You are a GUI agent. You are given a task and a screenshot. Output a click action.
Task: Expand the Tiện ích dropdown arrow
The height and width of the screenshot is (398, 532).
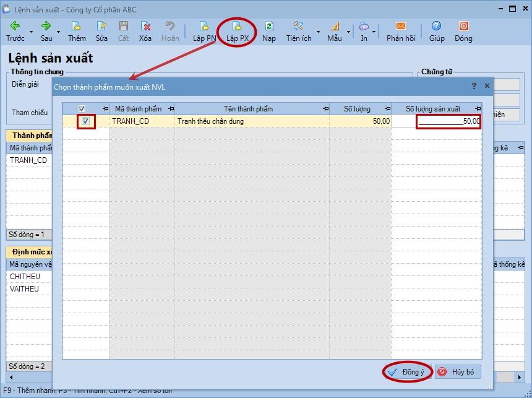point(318,32)
